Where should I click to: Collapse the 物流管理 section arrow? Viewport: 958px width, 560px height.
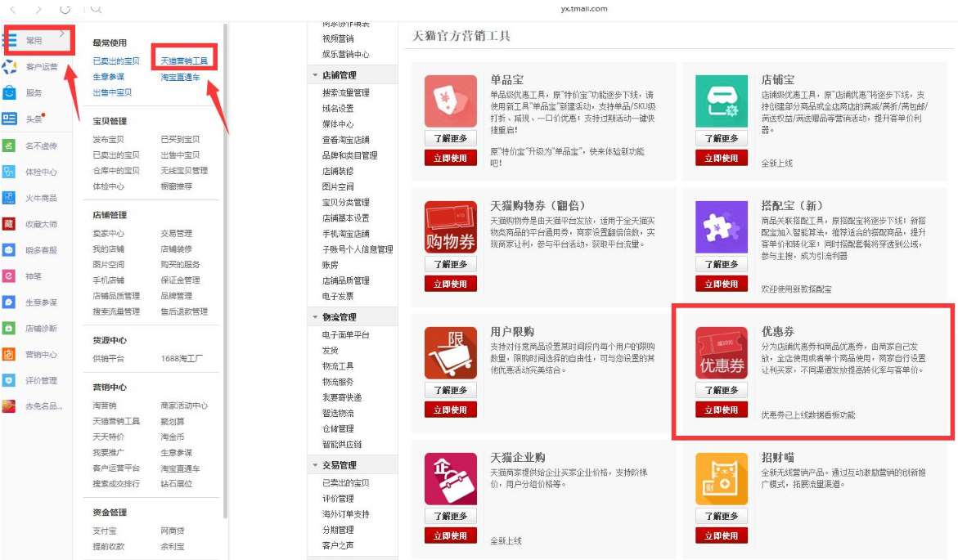tap(315, 317)
